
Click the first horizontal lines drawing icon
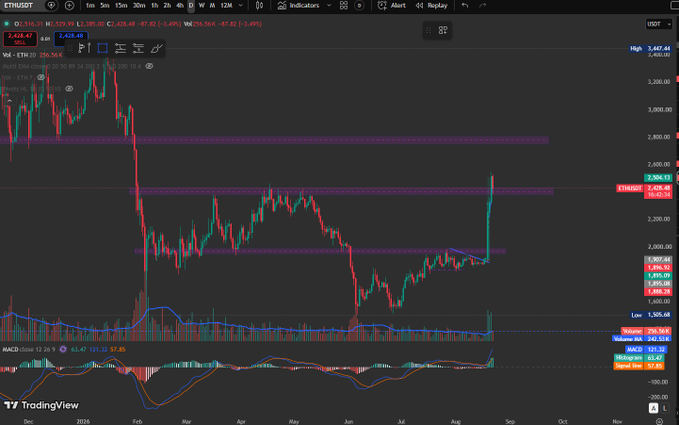120,48
